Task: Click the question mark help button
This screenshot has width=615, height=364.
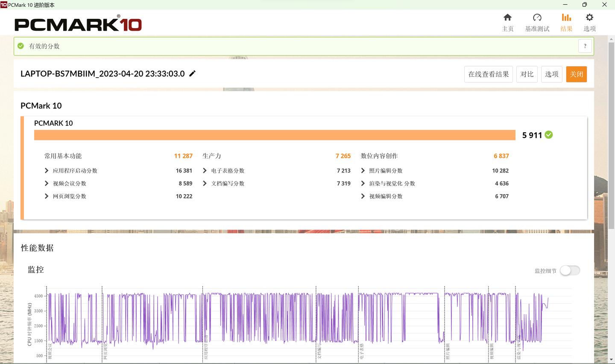Action: 585,46
